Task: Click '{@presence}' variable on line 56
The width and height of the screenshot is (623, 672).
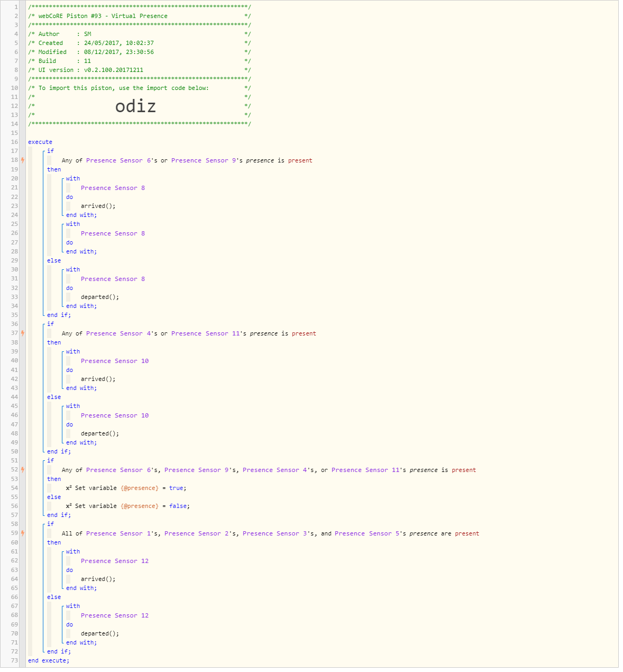Action: point(139,506)
